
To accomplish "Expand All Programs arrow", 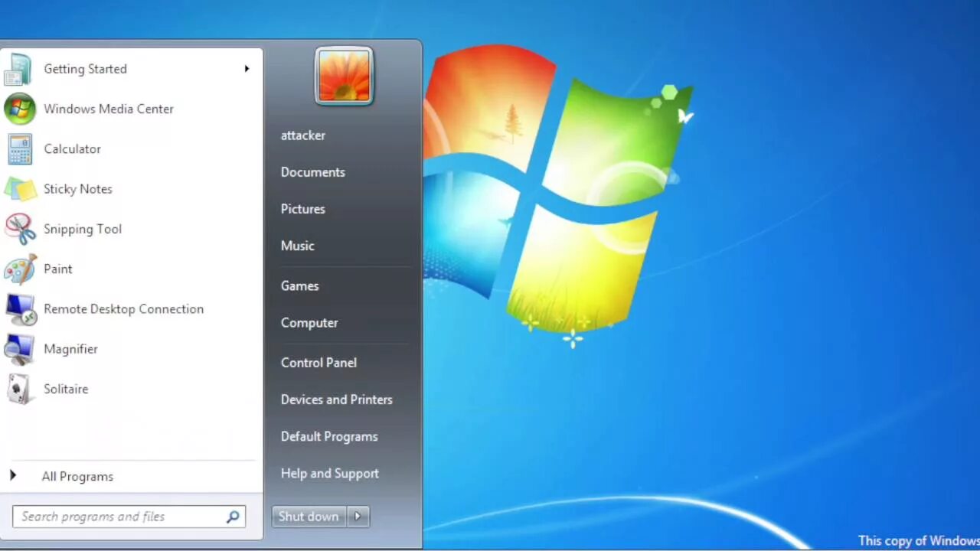I will (x=13, y=476).
